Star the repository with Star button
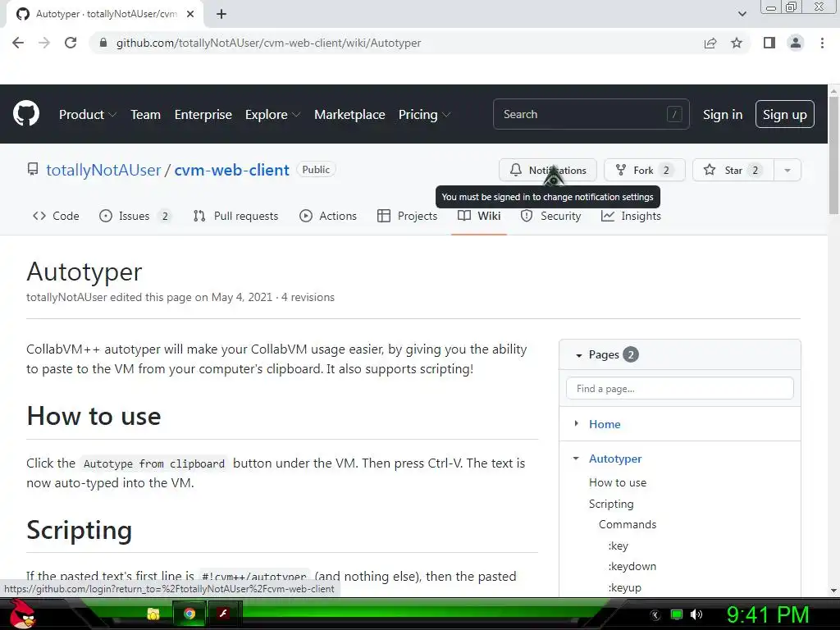The height and width of the screenshot is (630, 840). coord(733,170)
